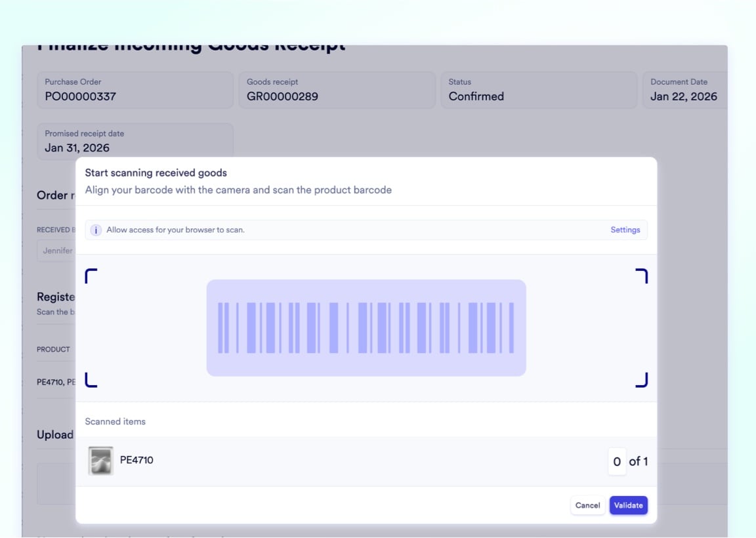Click the 'of 1' quantity text

638,461
